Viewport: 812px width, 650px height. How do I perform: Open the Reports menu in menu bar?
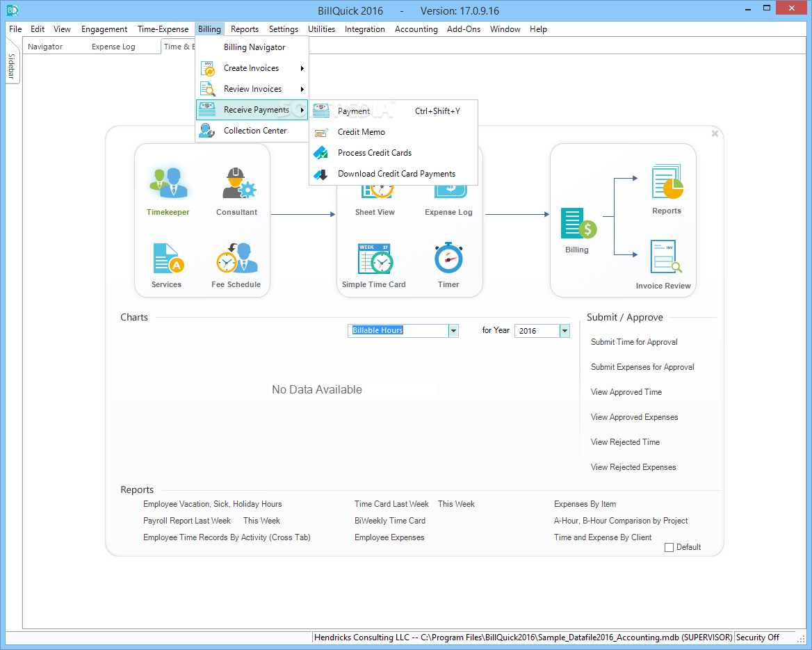[x=245, y=29]
